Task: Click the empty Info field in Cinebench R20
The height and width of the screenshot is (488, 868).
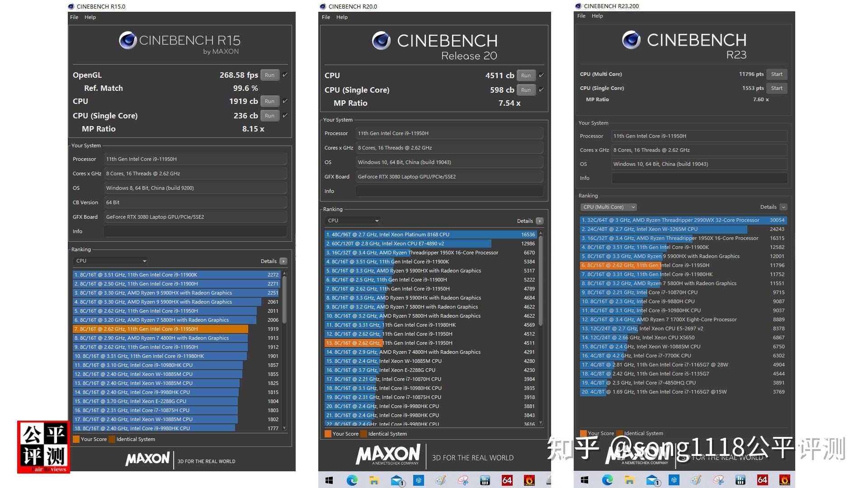Action: 449,191
